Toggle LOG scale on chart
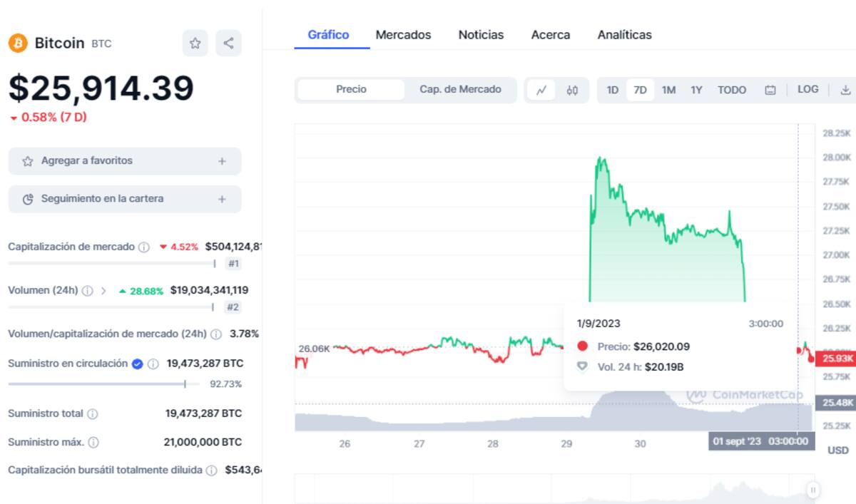The height and width of the screenshot is (504, 856). point(807,90)
